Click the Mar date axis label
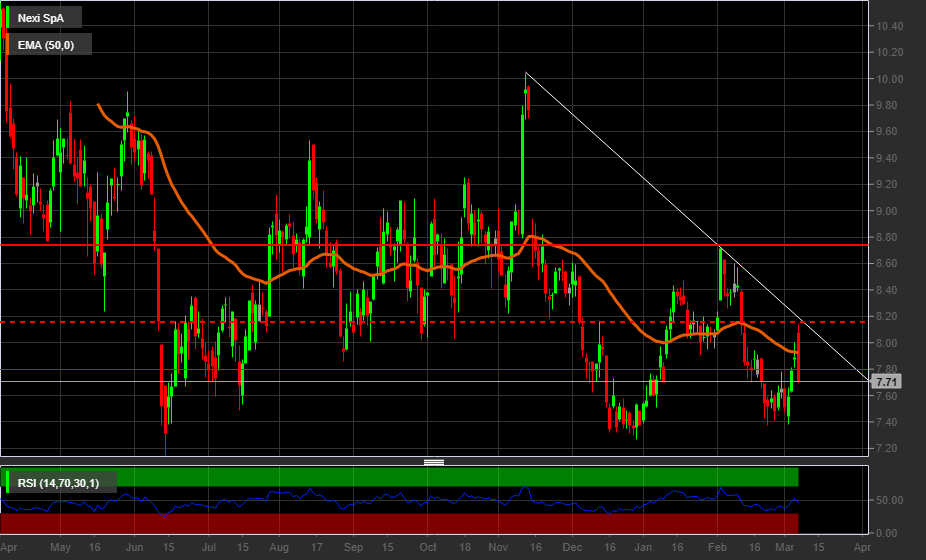926x560 pixels. 784,548
